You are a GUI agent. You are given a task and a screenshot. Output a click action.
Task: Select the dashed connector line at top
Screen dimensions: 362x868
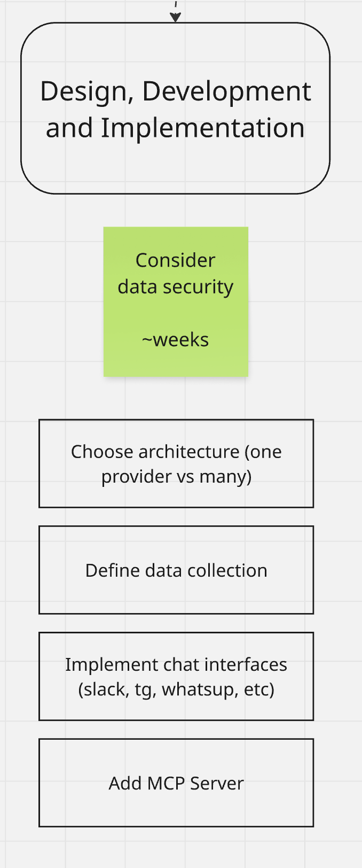[176, 5]
